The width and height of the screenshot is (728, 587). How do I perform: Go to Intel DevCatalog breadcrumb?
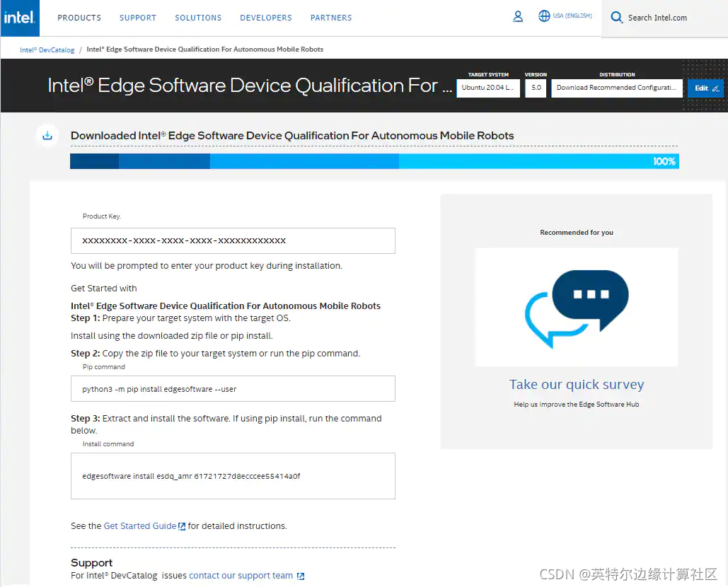tap(47, 50)
